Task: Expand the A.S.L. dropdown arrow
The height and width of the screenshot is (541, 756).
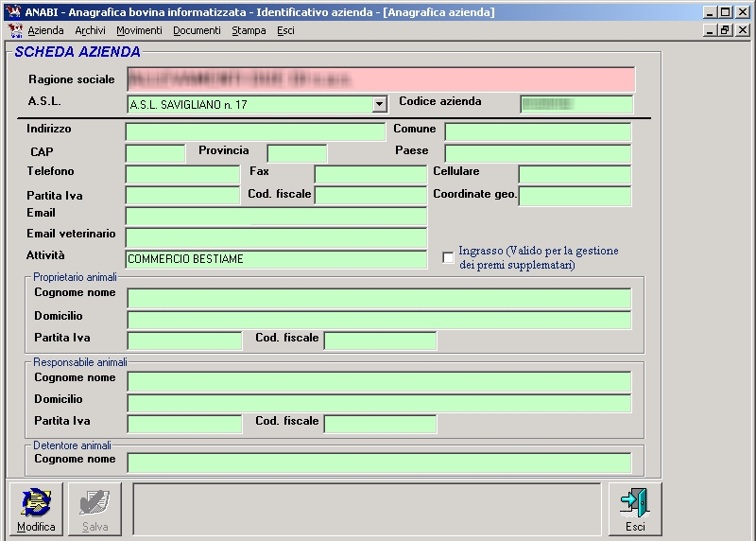Action: point(380,105)
